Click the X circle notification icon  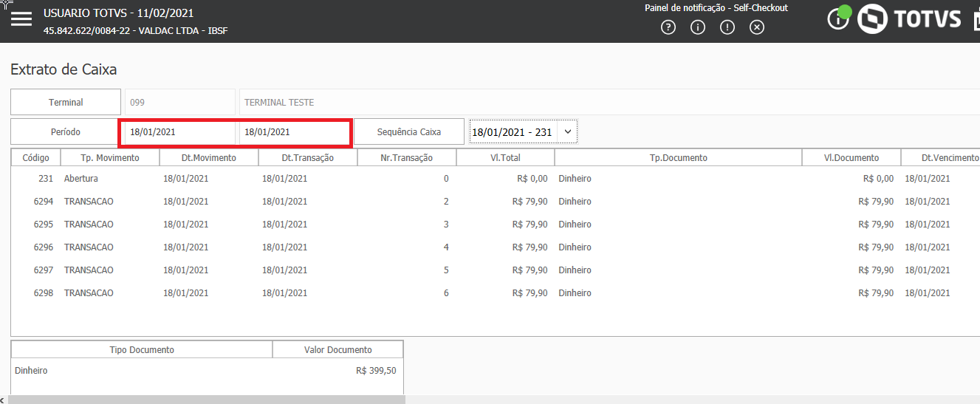pyautogui.click(x=757, y=27)
